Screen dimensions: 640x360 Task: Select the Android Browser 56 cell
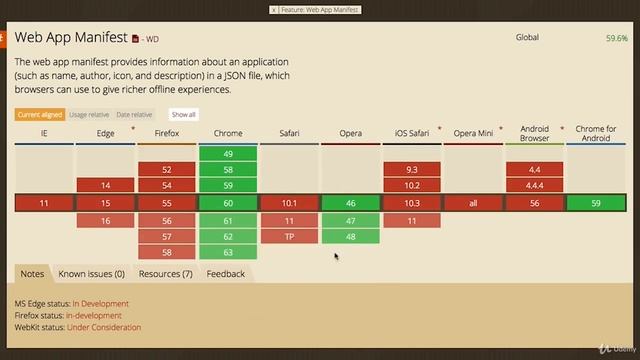coord(534,203)
